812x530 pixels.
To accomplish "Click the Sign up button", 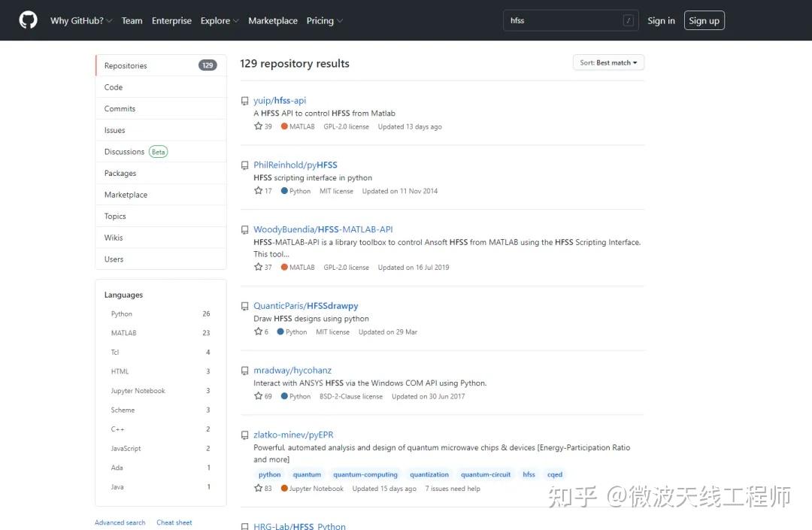I will tap(704, 21).
